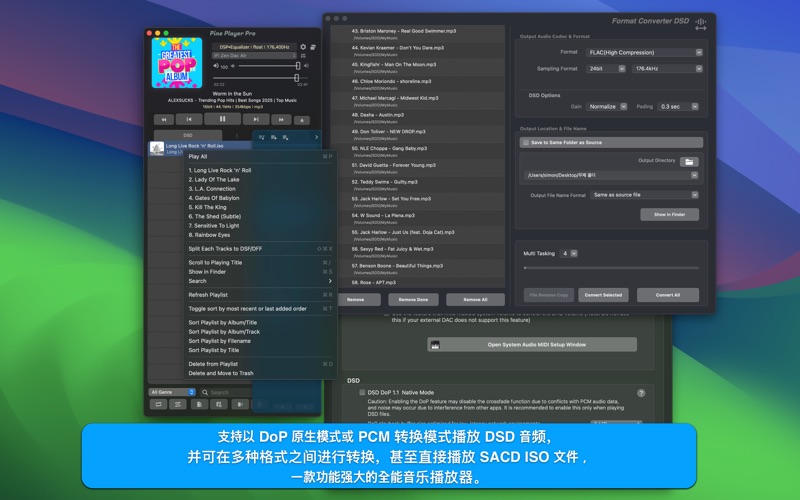800x500 pixels.
Task: Click the Convert All button
Action: click(667, 295)
